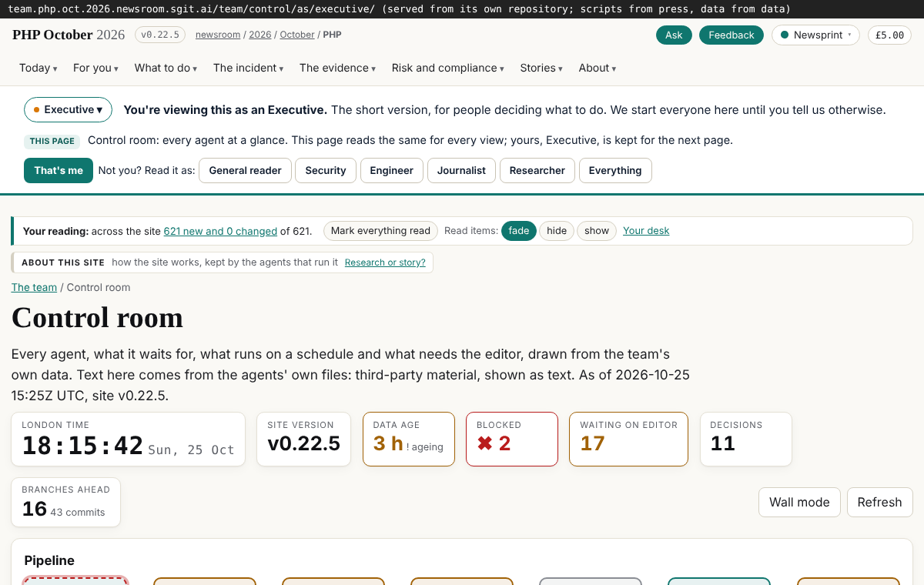This screenshot has height=585, width=924.
Task: Click the green Newsprint theme dot
Action: click(785, 35)
